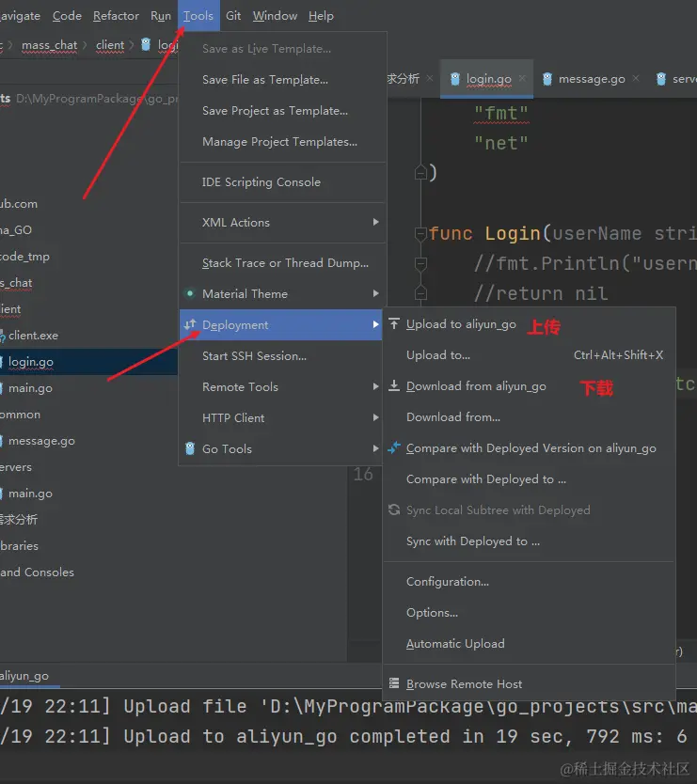697x784 pixels.
Task: Switch to message.go editor tab
Action: [x=592, y=79]
